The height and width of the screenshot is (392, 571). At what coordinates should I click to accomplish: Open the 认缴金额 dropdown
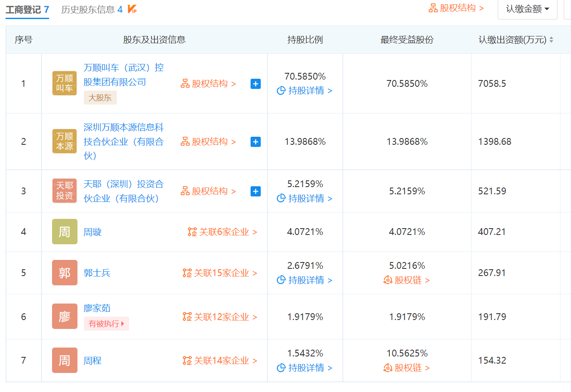(x=527, y=9)
